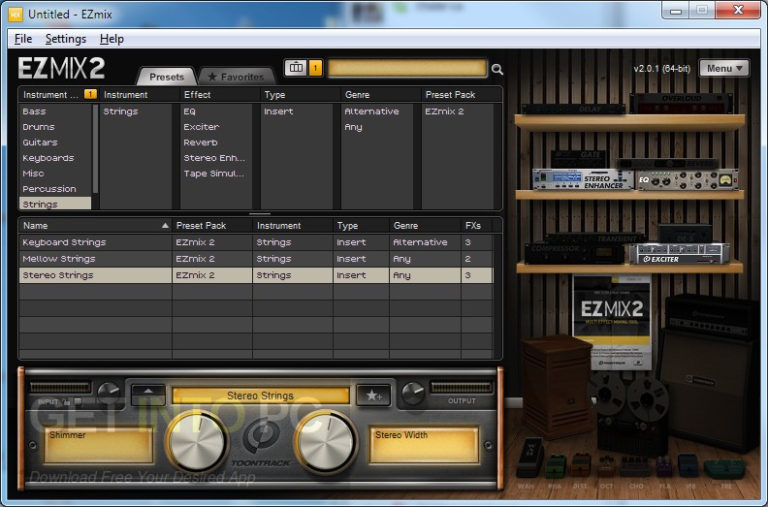Open the Menu dropdown
The width and height of the screenshot is (768, 507).
(723, 68)
